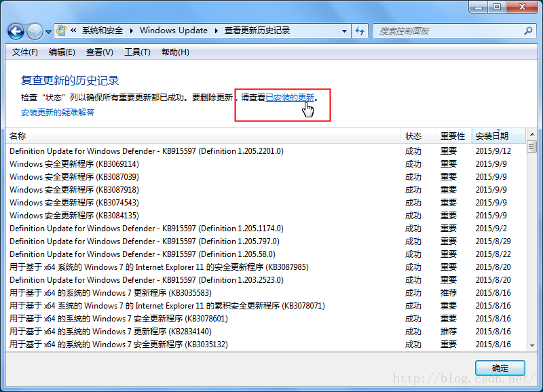Viewport: 543px width, 392px height.
Task: Click the 2015/9/12 install date
Action: click(x=493, y=151)
